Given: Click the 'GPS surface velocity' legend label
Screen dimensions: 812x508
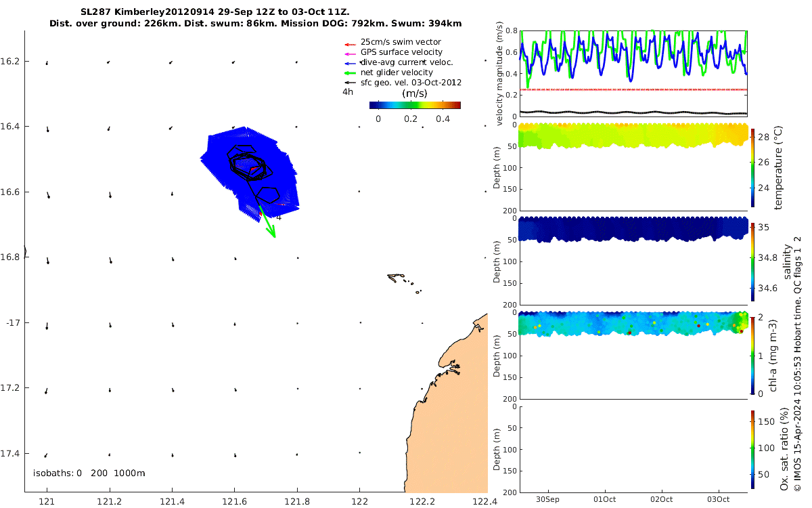Looking at the screenshot, I should (401, 52).
